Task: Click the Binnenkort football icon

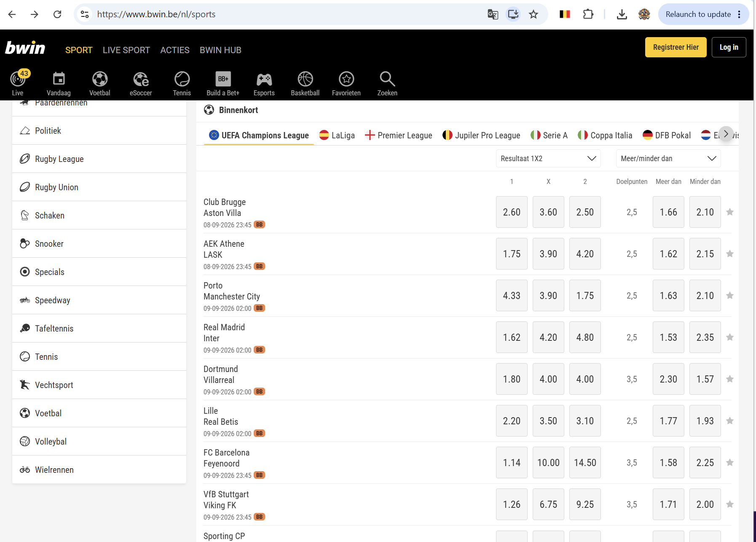Action: [209, 110]
